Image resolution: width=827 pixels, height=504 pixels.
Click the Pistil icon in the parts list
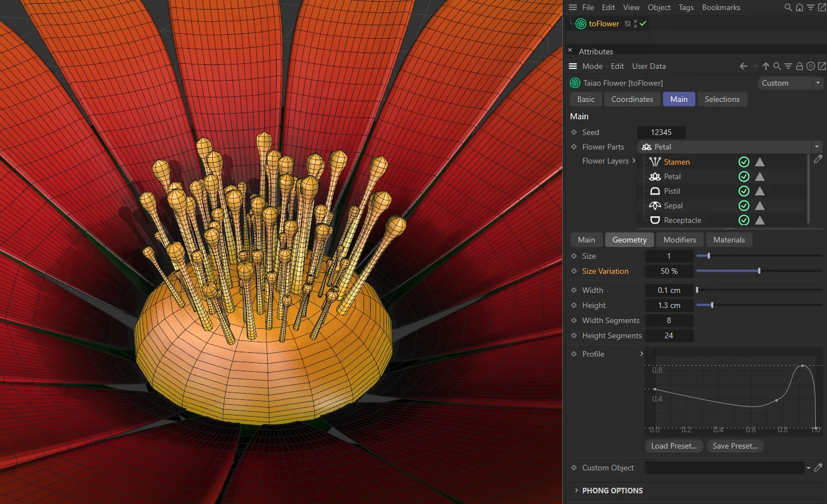point(655,191)
